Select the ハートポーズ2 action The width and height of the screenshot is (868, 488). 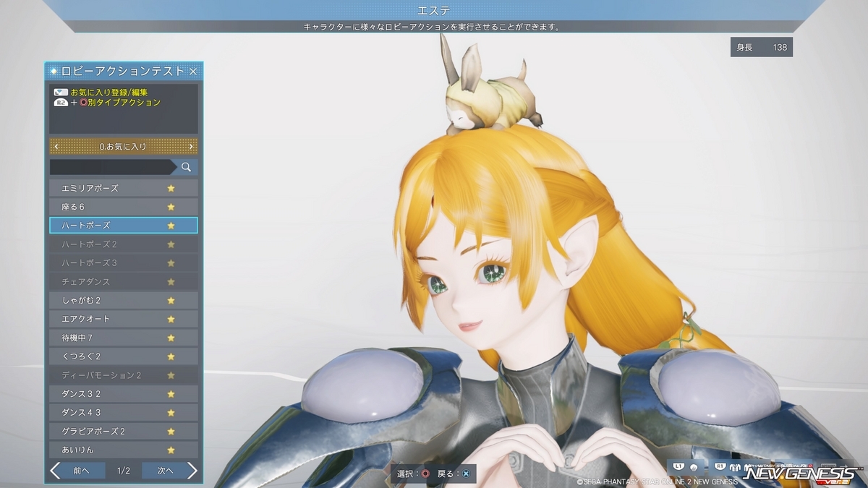pos(124,244)
